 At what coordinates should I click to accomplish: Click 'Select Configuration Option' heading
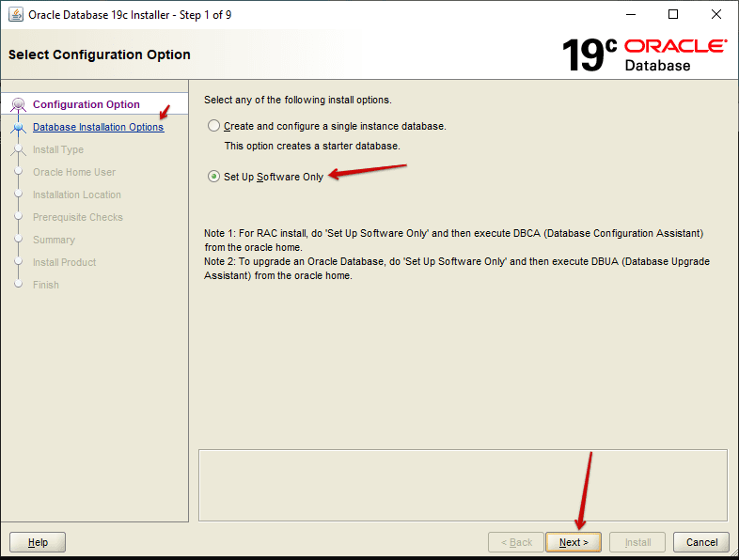pyautogui.click(x=100, y=54)
